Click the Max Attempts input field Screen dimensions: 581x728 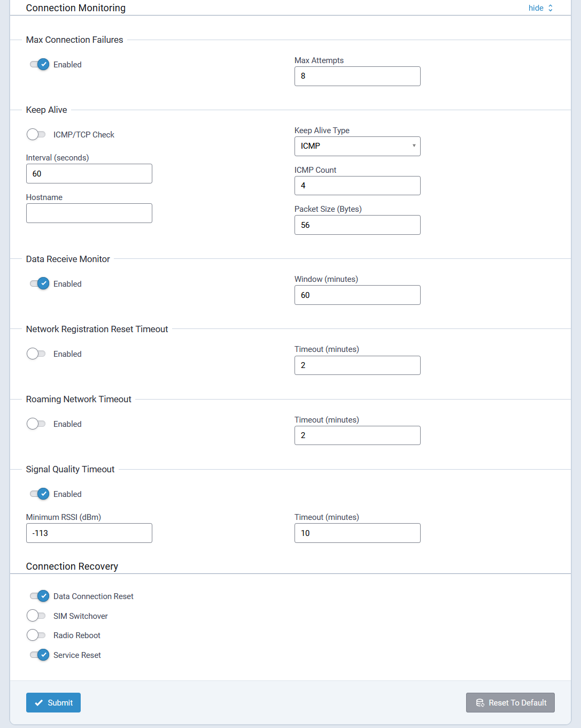pos(357,76)
